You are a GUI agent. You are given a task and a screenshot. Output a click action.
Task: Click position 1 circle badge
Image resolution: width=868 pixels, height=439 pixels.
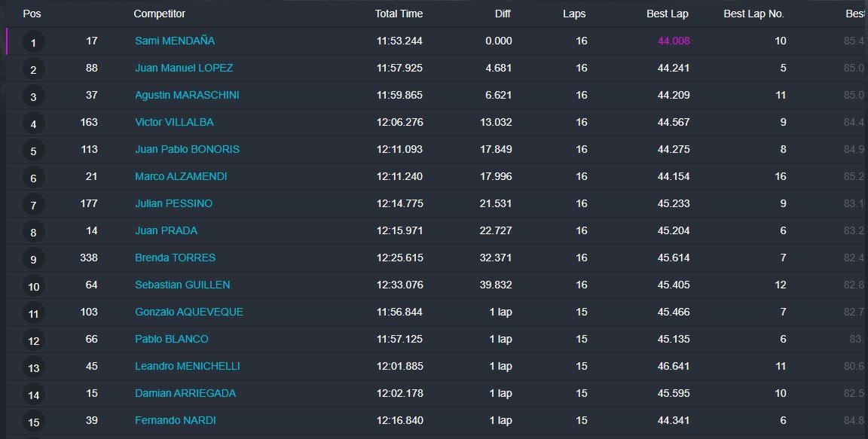(x=33, y=42)
